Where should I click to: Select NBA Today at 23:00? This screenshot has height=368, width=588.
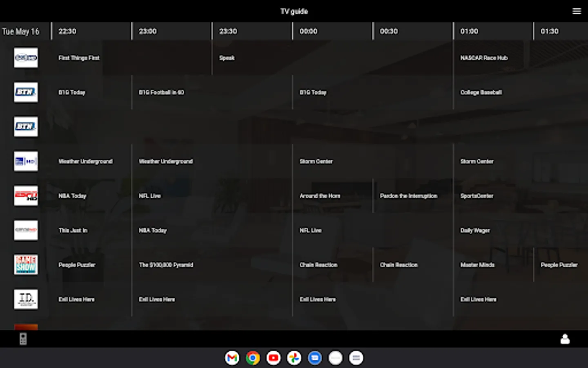(x=153, y=230)
